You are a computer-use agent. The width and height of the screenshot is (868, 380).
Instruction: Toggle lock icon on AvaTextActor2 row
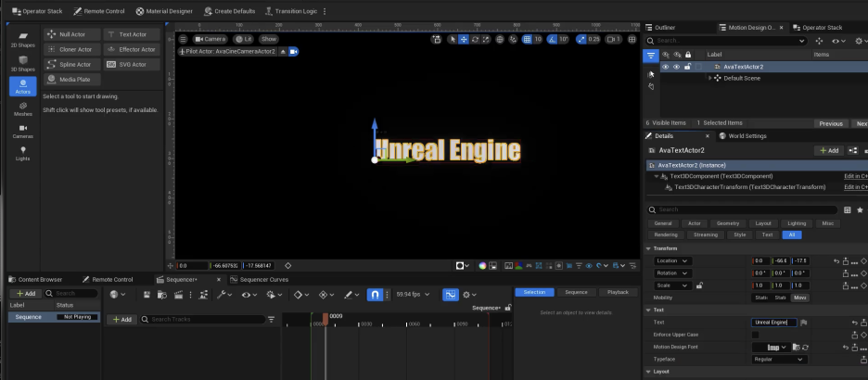coord(687,67)
